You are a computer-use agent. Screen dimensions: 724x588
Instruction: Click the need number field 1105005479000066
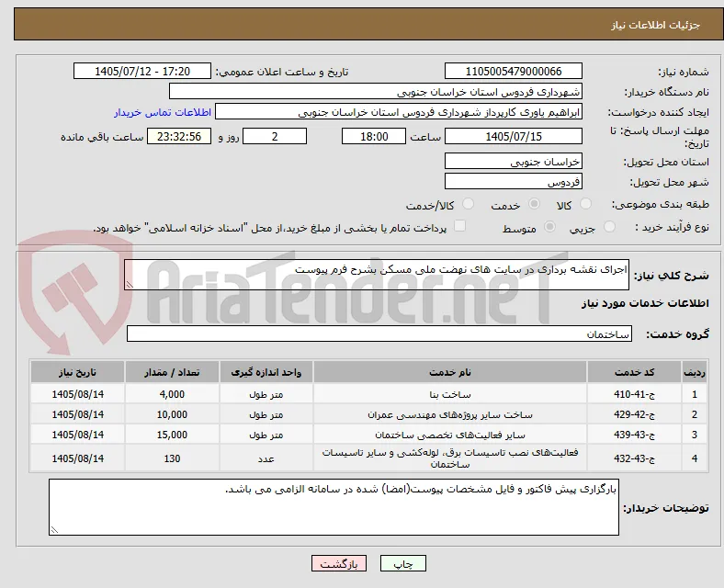pyautogui.click(x=513, y=72)
